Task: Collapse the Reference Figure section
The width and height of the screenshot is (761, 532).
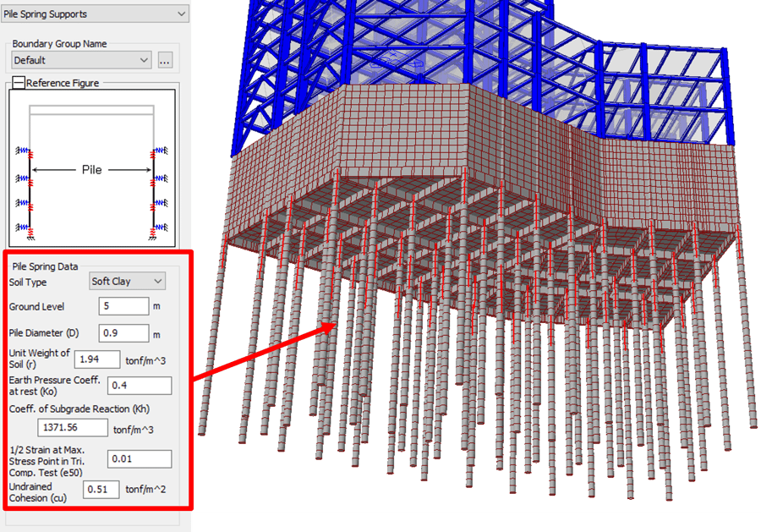Action: coord(18,83)
